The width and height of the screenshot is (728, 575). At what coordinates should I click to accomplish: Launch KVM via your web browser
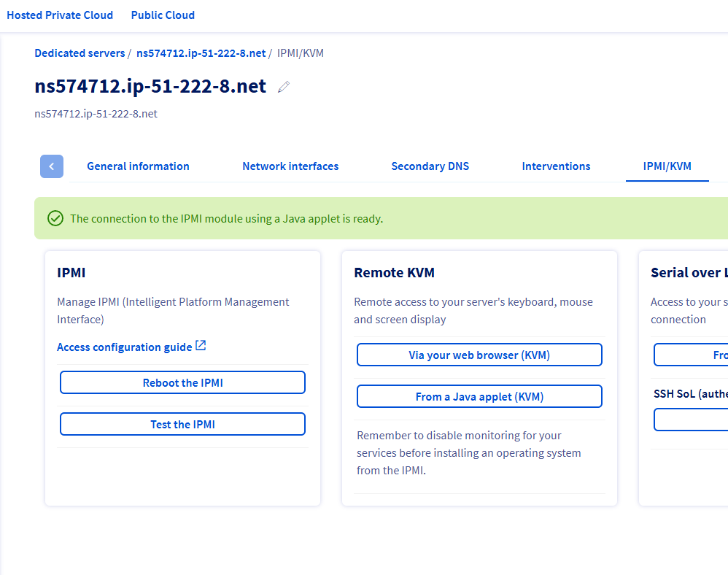click(x=479, y=355)
